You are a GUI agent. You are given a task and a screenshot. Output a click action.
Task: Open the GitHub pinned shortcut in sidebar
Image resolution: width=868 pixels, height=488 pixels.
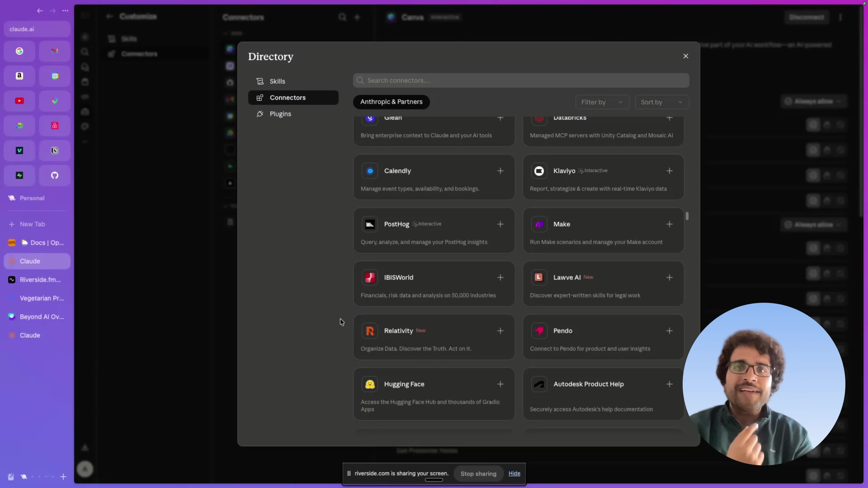(54, 176)
